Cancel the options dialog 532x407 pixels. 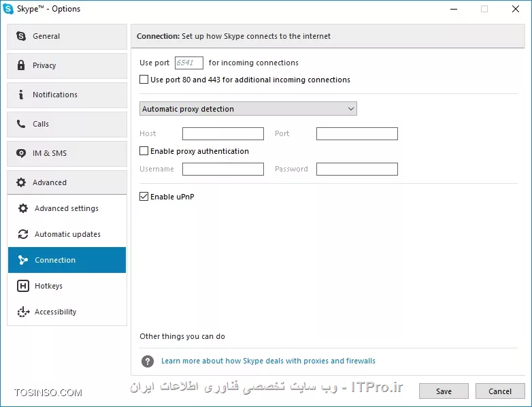[x=500, y=391]
